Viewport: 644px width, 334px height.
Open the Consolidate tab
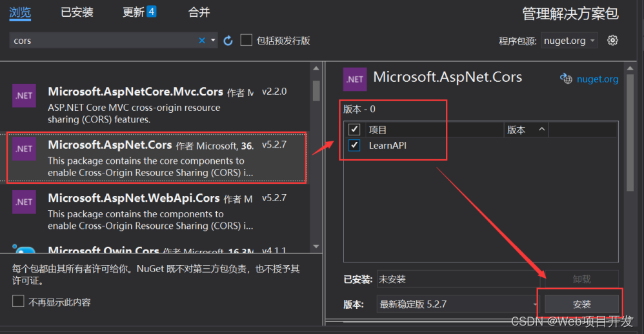(199, 12)
